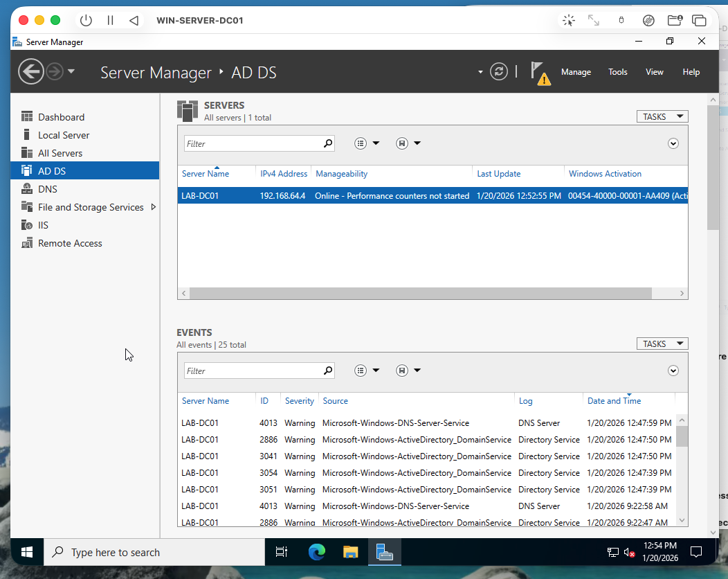The height and width of the screenshot is (579, 728).
Task: Refresh Server Manager data
Action: coord(499,71)
